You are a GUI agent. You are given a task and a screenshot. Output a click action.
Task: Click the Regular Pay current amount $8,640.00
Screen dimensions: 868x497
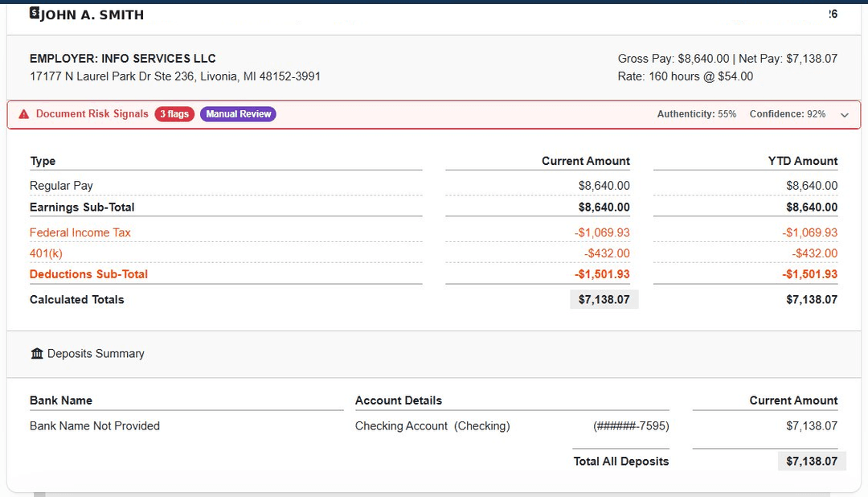coord(604,186)
